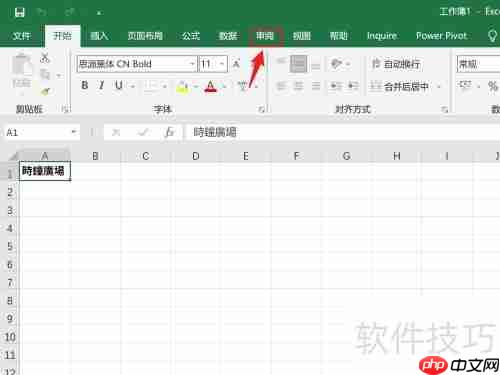Switch to the 数据 (Data) tab
This screenshot has width=500, height=375.
pos(228,36)
